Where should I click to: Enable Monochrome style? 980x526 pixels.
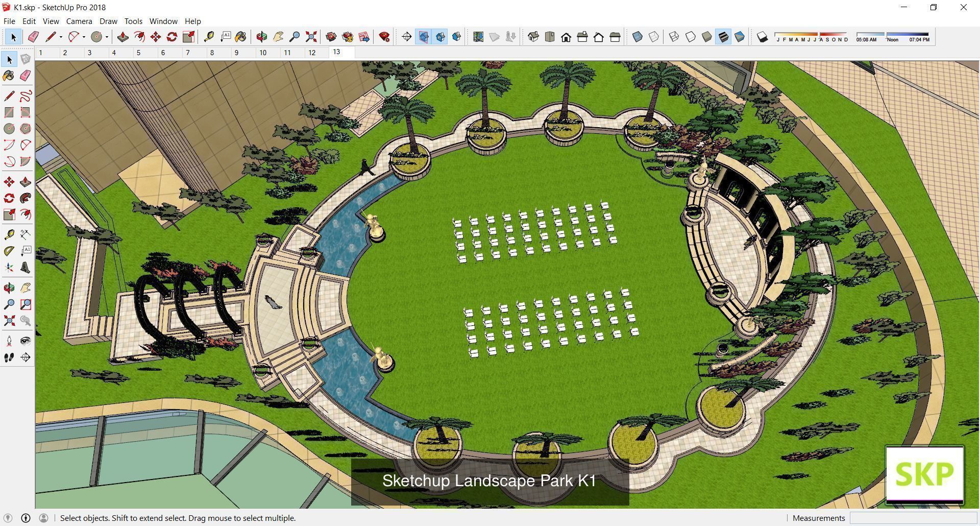740,37
